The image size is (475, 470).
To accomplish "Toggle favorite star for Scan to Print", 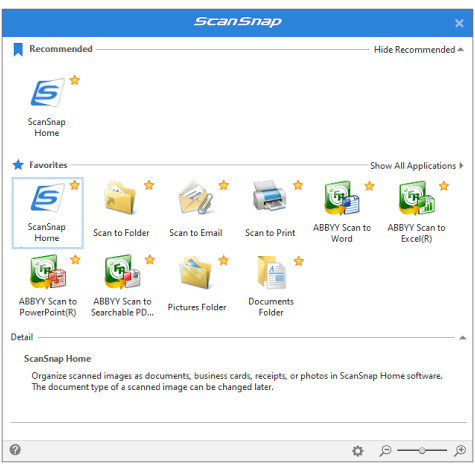I will (x=298, y=185).
